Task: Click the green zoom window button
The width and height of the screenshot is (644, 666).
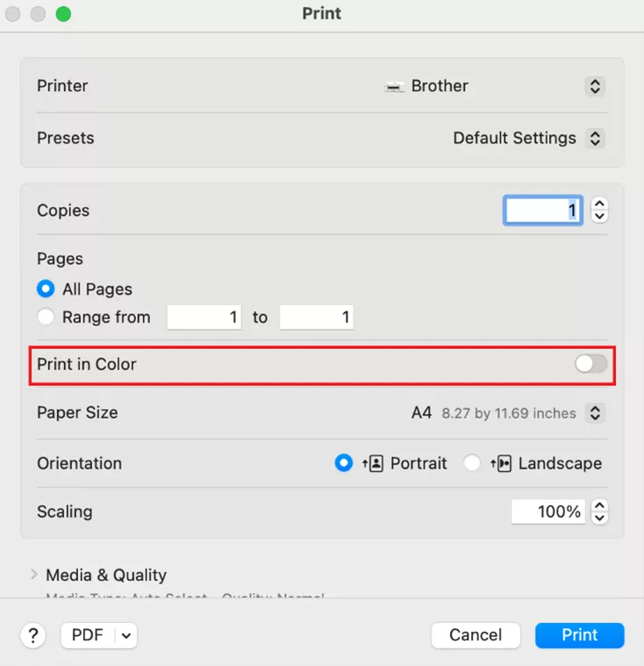Action: point(63,14)
